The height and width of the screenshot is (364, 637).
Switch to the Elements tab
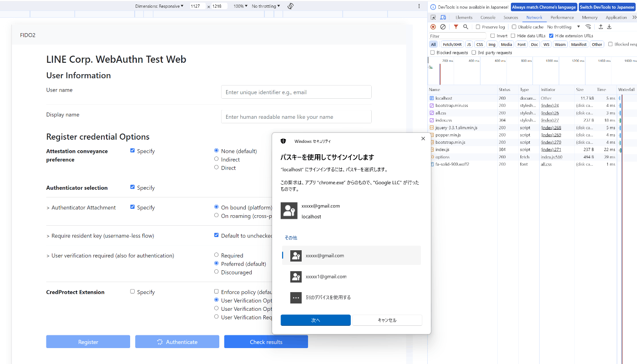click(464, 17)
